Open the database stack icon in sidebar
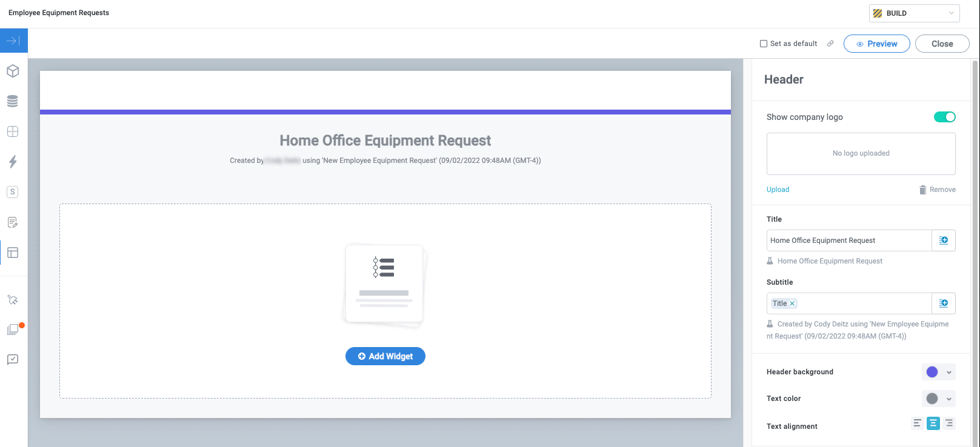The width and height of the screenshot is (980, 447). 13,101
